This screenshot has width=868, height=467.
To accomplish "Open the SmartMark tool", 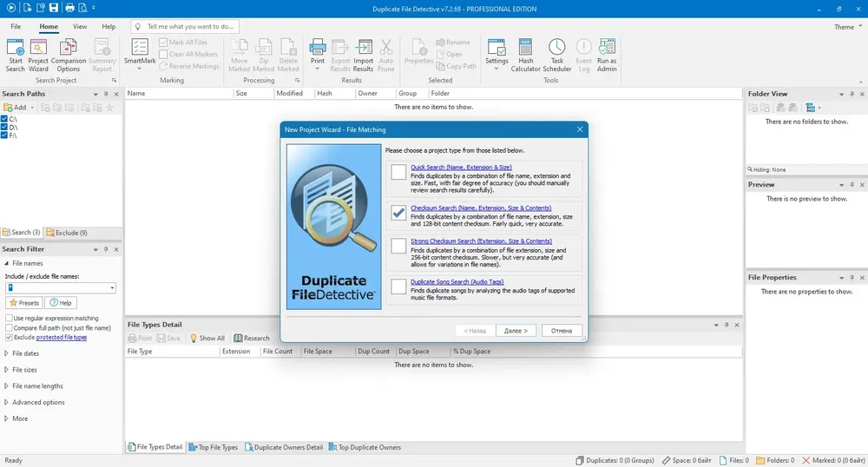I will click(x=140, y=54).
